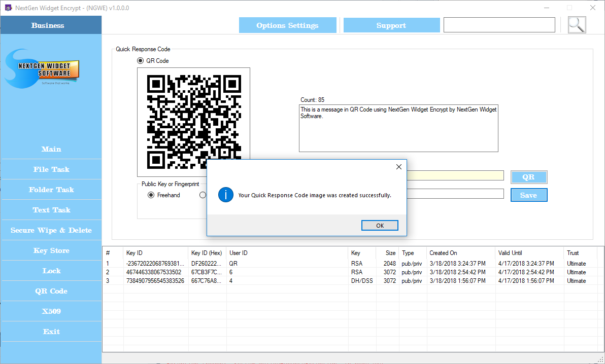Click the Key column header
Viewport: 605px width, 364px height.
point(362,253)
